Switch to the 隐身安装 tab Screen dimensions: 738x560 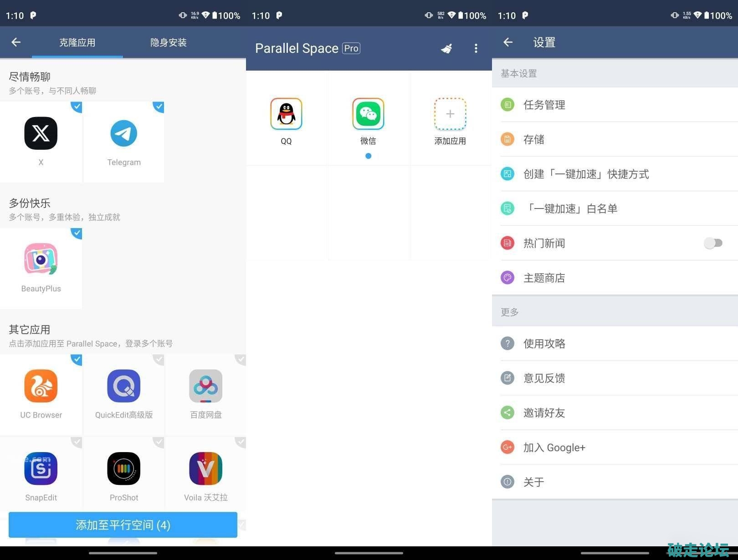coord(169,42)
